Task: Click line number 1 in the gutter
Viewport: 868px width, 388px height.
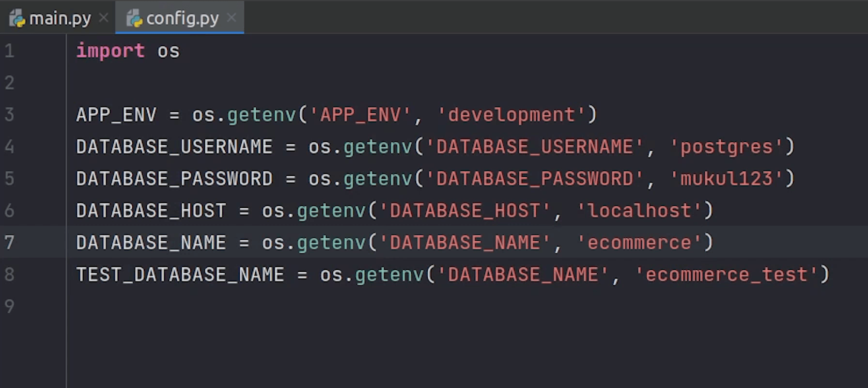Action: tap(10, 51)
